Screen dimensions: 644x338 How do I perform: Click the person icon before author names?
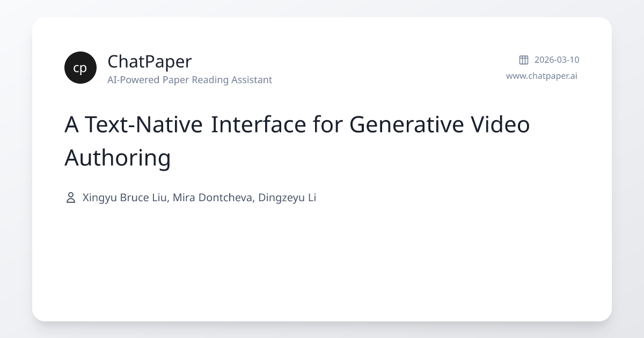70,197
